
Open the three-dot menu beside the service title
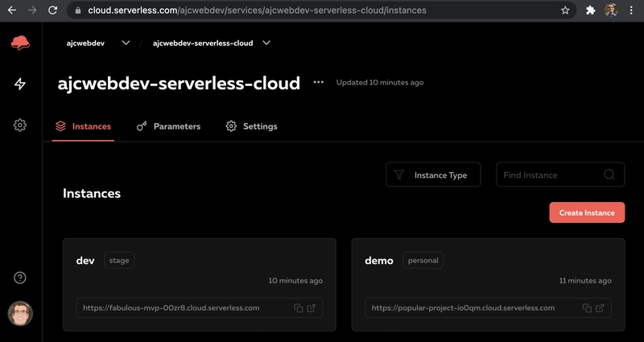point(318,82)
